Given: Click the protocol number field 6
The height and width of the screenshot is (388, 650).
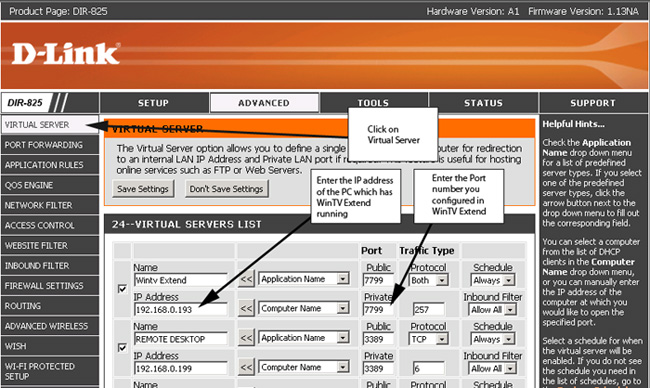Looking at the screenshot, I should (428, 369).
